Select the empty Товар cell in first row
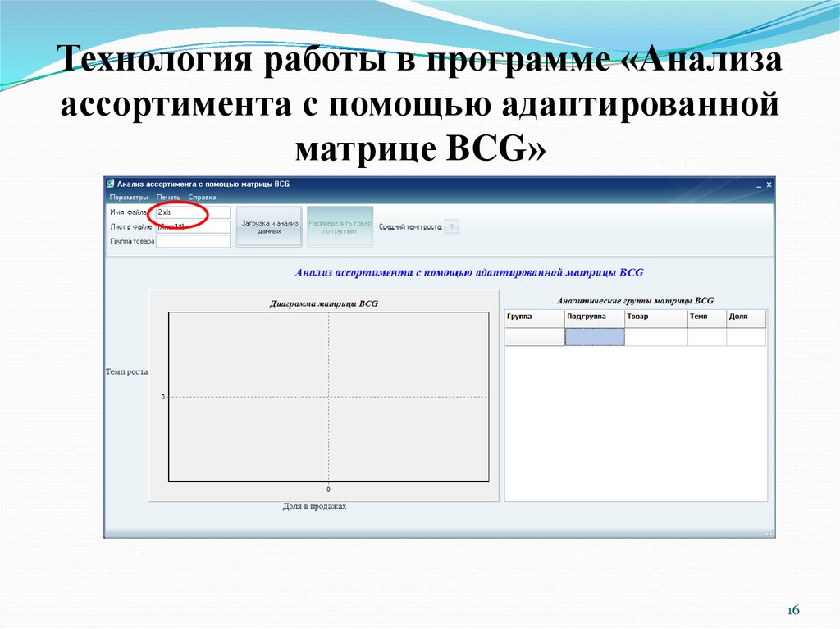Viewport: 840px width, 629px height. point(656,337)
